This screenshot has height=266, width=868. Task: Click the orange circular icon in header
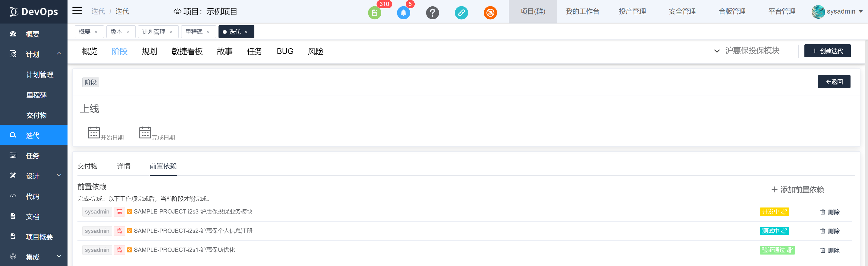[490, 13]
